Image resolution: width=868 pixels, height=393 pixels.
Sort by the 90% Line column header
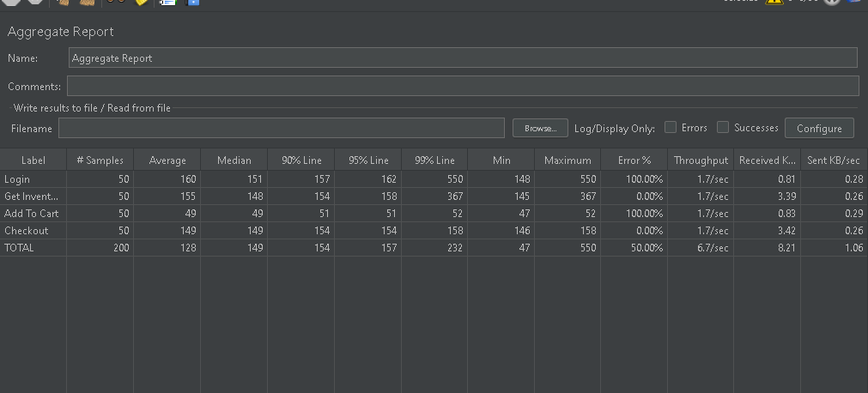301,160
